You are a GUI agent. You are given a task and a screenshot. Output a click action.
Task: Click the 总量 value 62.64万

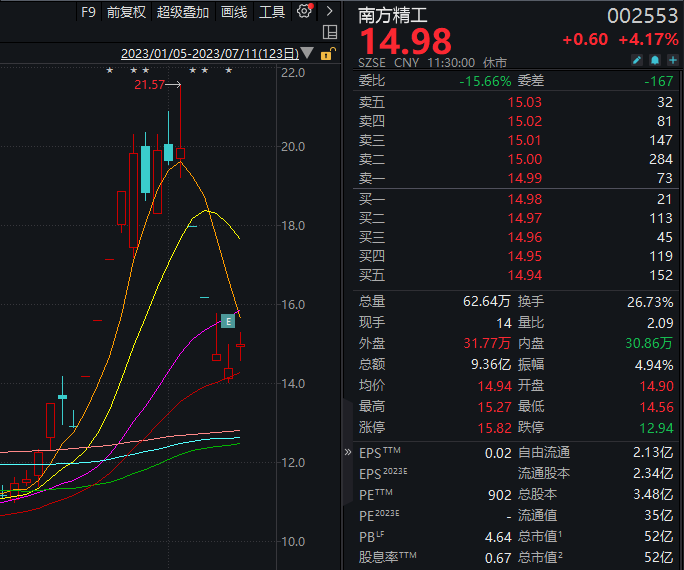[x=487, y=301]
